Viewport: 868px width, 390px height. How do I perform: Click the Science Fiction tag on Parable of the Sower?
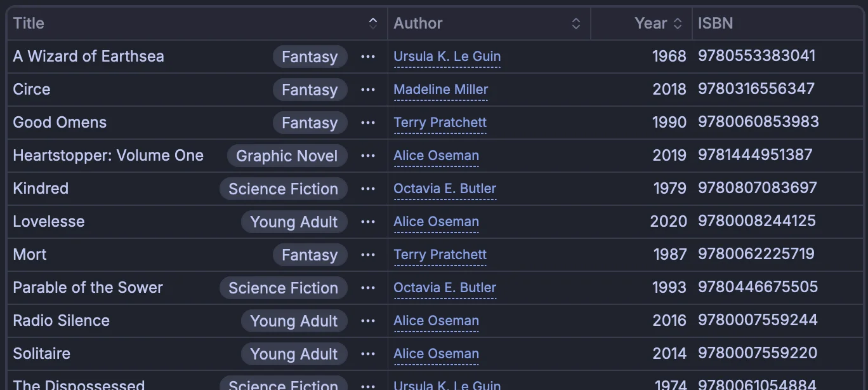283,288
